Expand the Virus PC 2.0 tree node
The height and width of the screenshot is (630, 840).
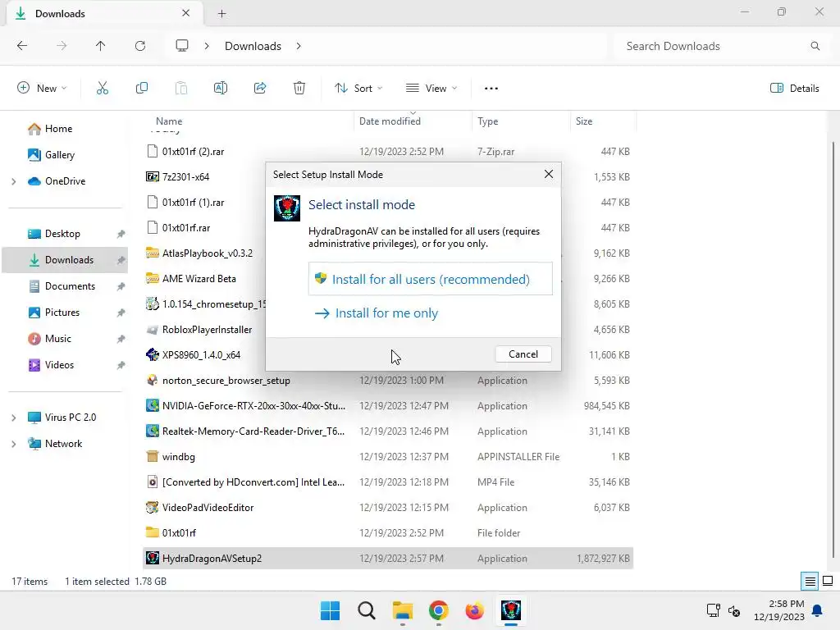(14, 418)
